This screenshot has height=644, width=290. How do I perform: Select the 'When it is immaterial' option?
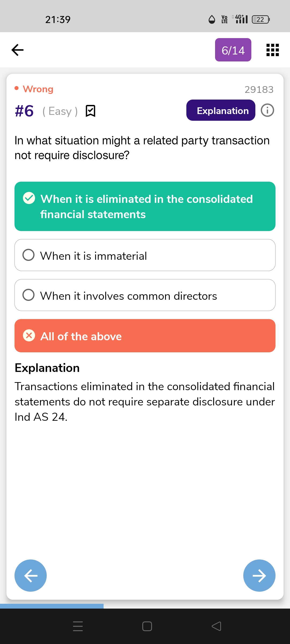(145, 255)
